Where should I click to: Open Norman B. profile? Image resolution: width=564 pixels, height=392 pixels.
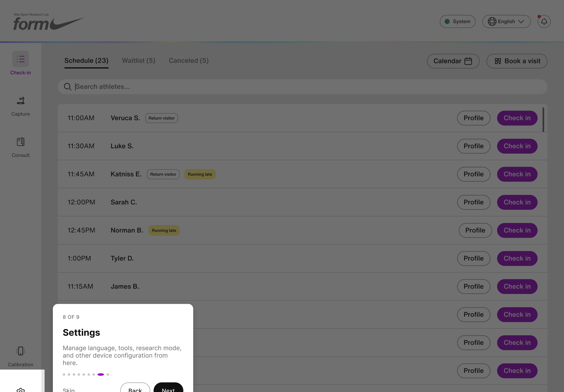475,230
